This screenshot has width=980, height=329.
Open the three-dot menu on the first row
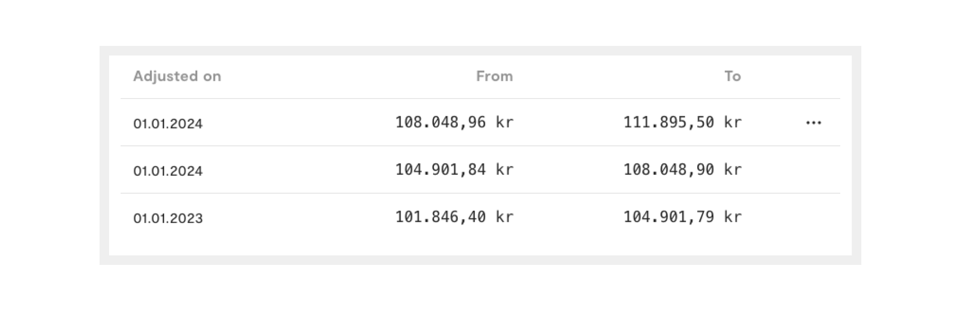click(x=813, y=123)
